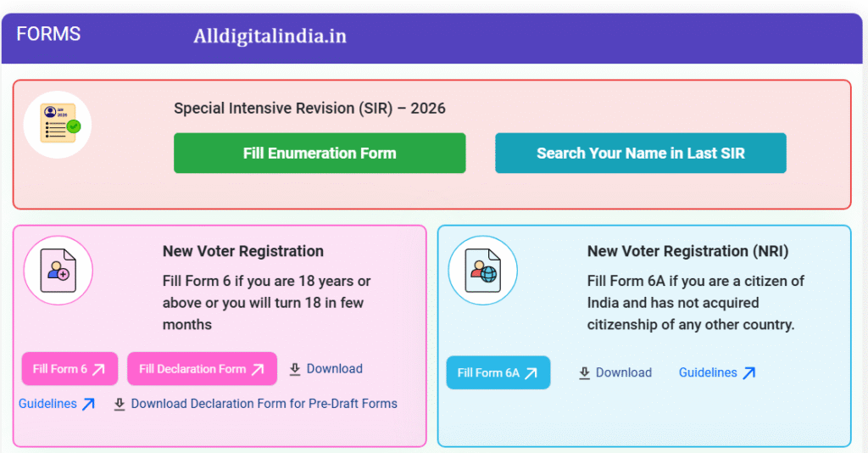Click the Special Intensive Revision 2026 form icon
Viewport: 868px width, 453px height.
coord(58,124)
